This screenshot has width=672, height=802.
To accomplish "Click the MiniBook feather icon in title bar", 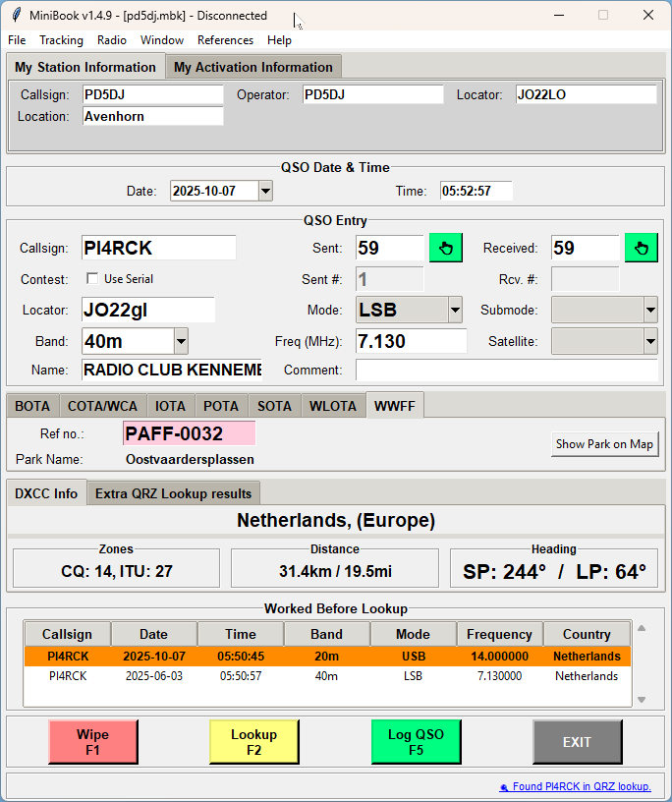I will coord(17,15).
